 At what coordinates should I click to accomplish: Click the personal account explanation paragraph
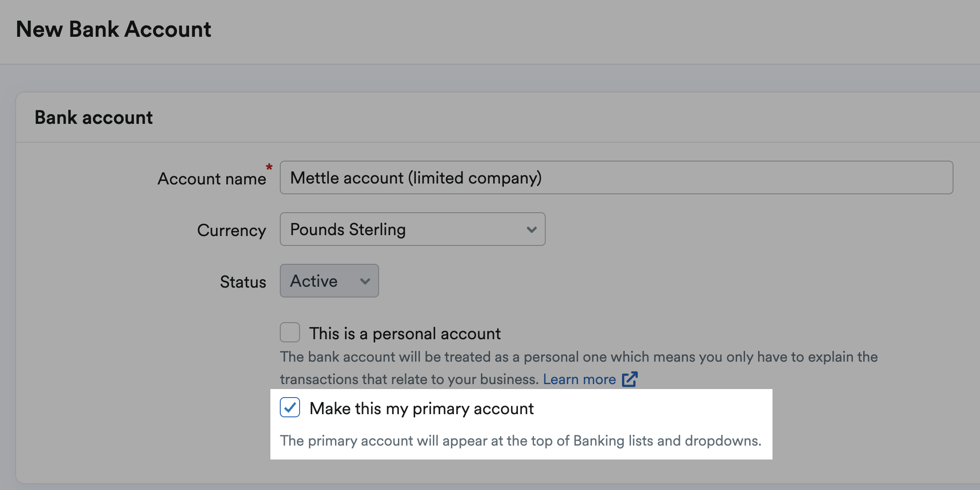tap(579, 368)
